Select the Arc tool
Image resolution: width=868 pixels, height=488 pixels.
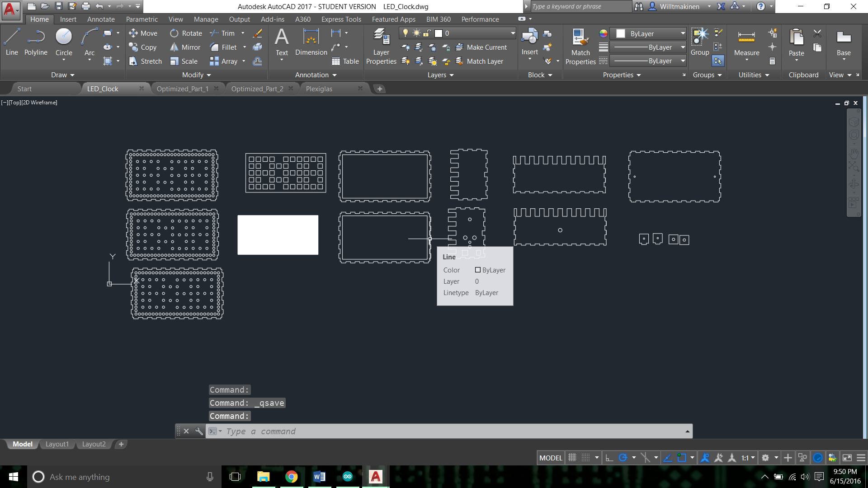(90, 42)
